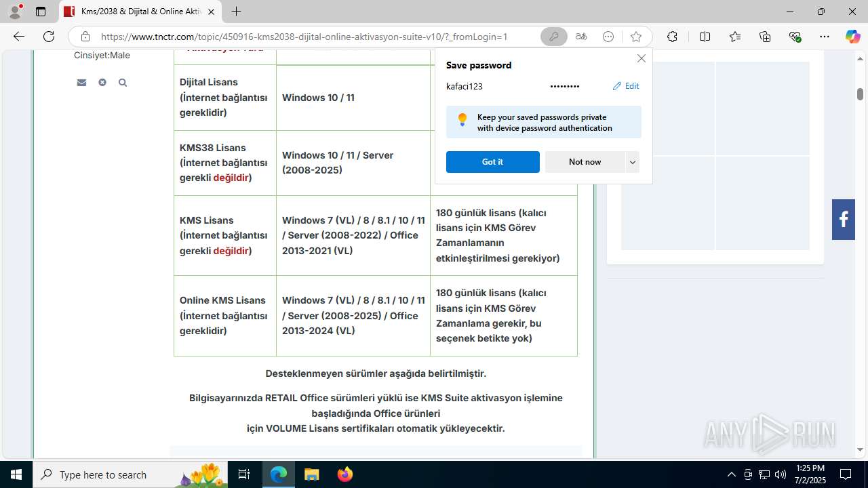Edit the saved password entry
This screenshot has height=488, width=868.
626,86
